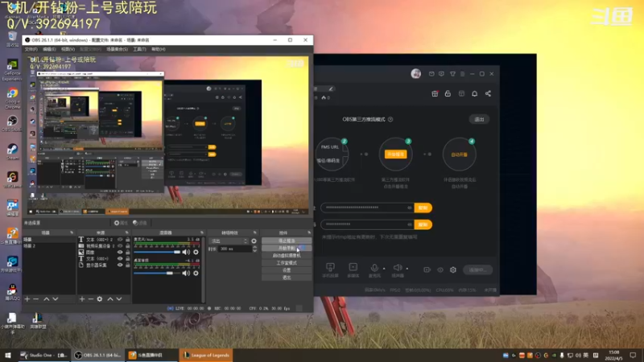Open the View menu in OBS
Viewport: 644px width, 362px height.
pyautogui.click(x=68, y=49)
